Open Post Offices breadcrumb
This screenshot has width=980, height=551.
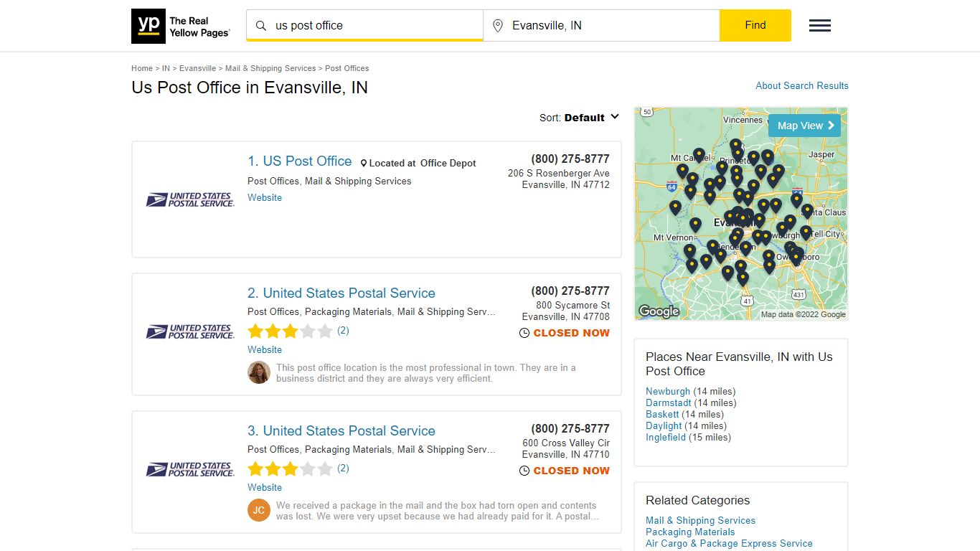coord(347,68)
